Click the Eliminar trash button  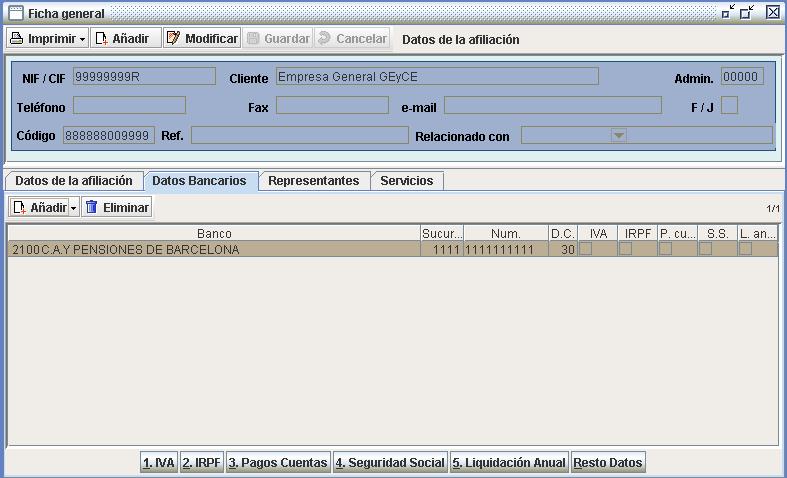pyautogui.click(x=117, y=207)
